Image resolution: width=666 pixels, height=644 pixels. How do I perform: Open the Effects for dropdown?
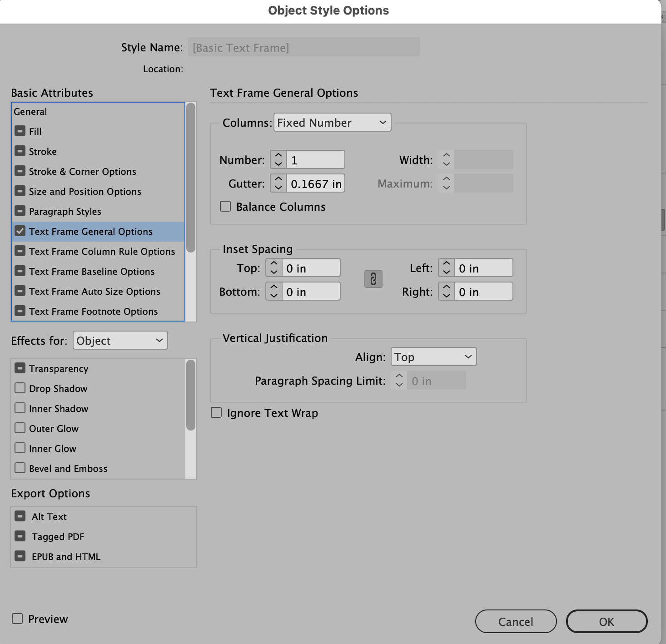[x=120, y=340]
